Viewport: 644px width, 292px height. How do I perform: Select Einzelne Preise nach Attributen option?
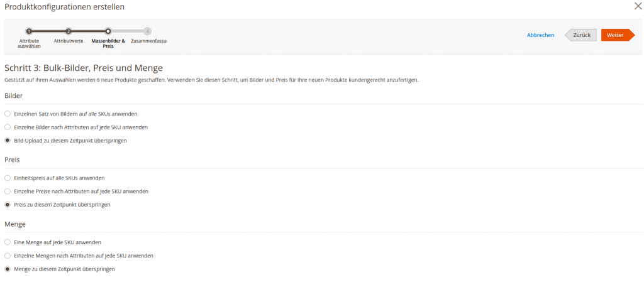[8, 191]
